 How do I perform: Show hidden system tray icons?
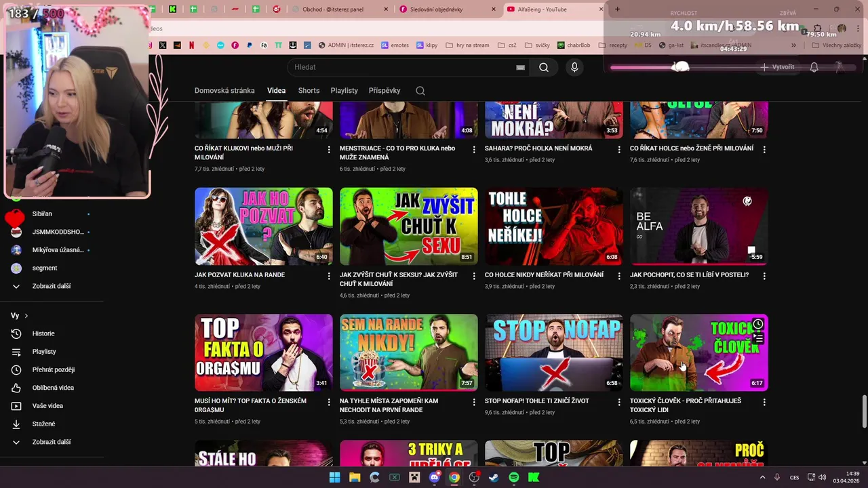pos(762,477)
